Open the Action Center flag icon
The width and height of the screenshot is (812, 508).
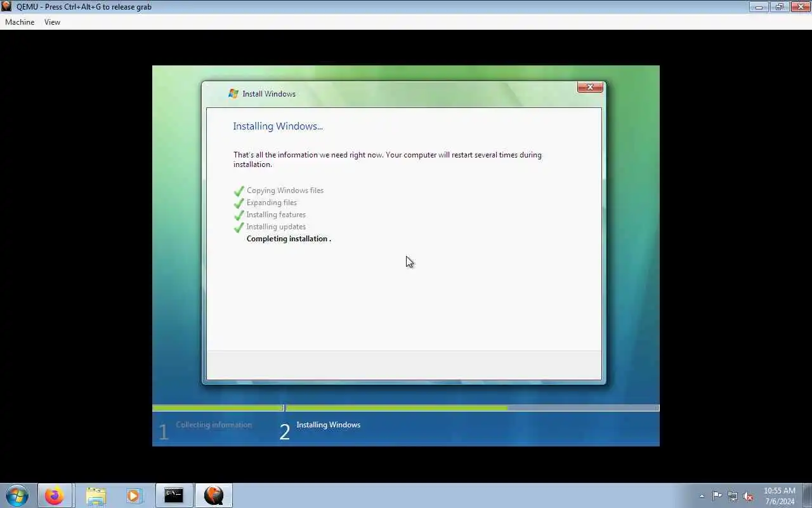[x=717, y=496]
